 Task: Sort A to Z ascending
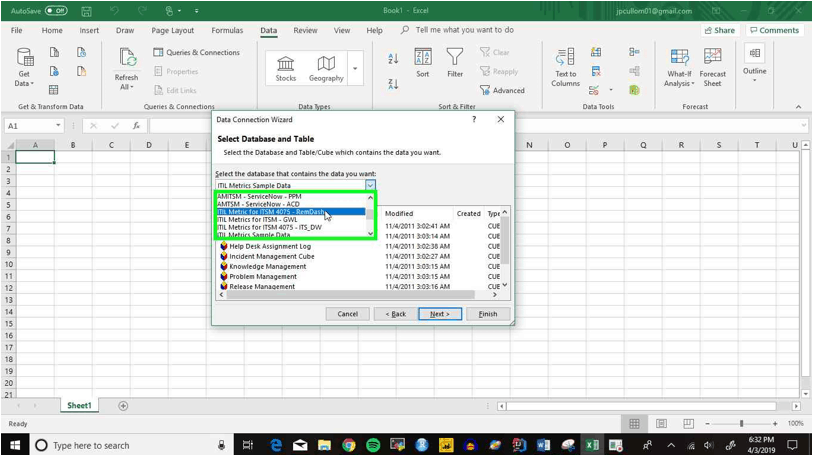[x=393, y=59]
